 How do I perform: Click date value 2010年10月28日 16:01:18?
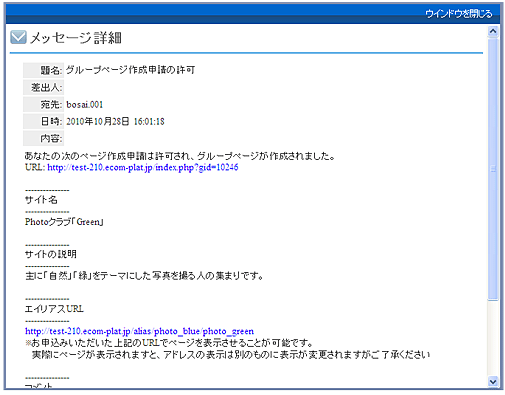pyautogui.click(x=115, y=122)
